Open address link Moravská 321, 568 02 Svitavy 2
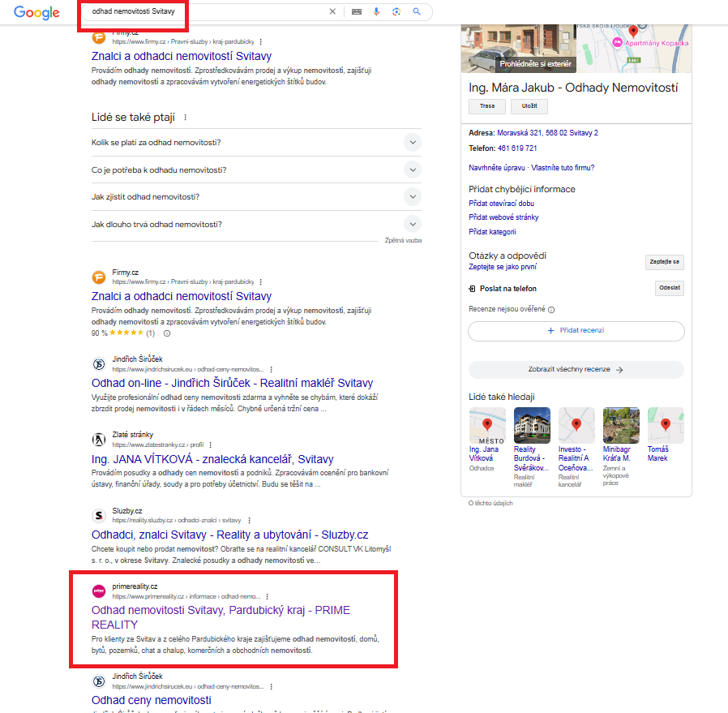This screenshot has width=728, height=713. click(547, 133)
